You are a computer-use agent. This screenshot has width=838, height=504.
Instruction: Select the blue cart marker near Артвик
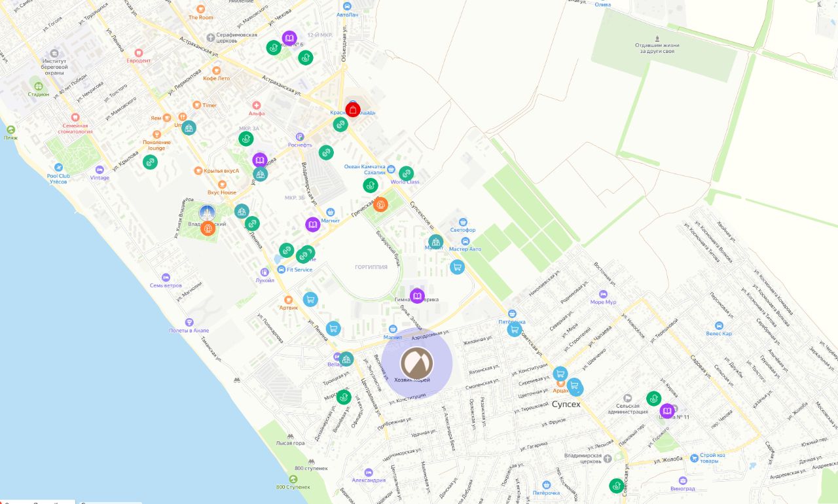point(310,299)
